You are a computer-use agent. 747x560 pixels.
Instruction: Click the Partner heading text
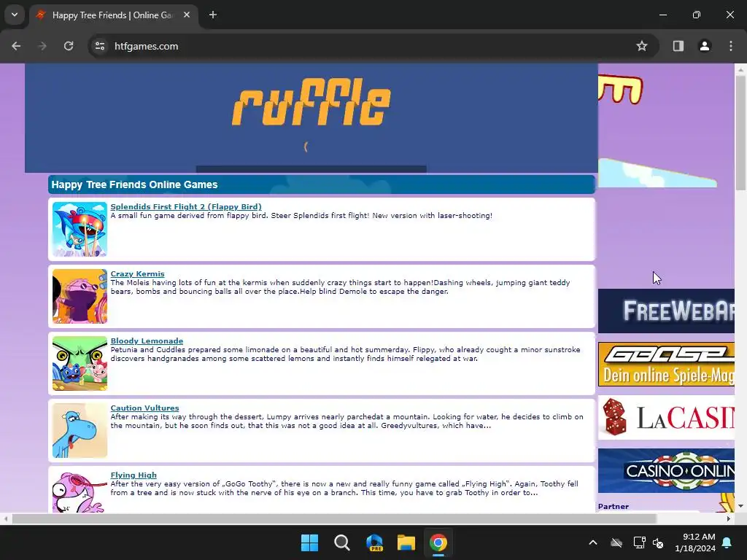613,506
